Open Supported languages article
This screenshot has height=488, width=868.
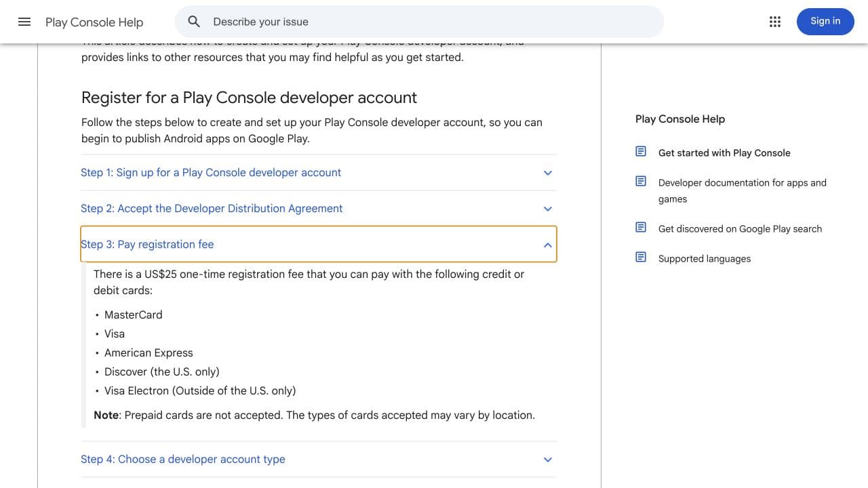tap(705, 259)
